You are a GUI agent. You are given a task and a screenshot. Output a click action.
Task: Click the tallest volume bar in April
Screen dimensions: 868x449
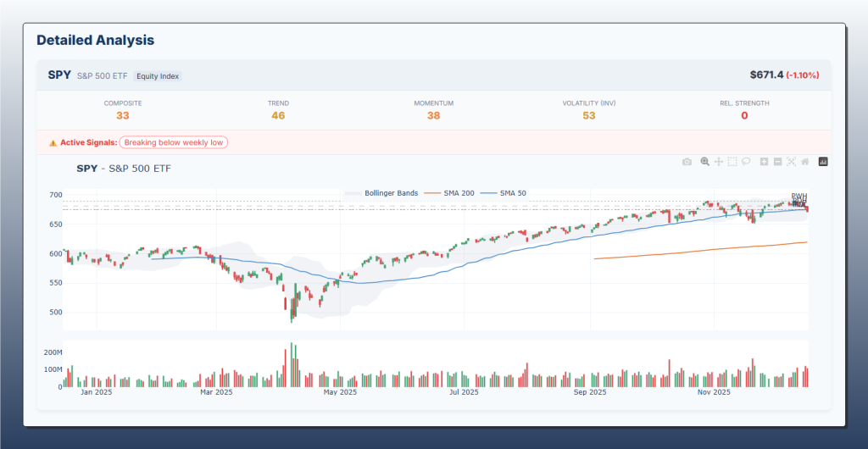click(292, 365)
